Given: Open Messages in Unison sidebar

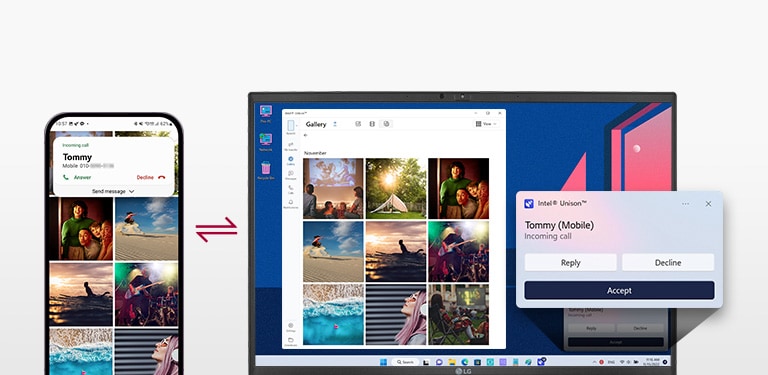Looking at the screenshot, I should coord(290,174).
